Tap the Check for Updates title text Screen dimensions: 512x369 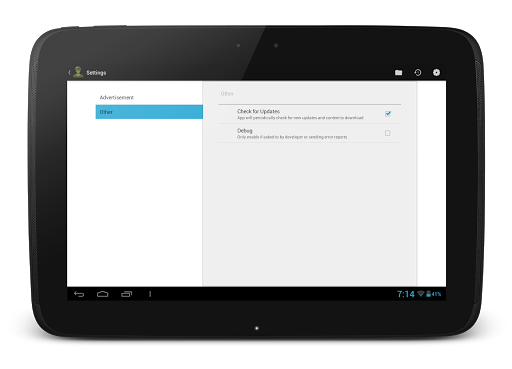[x=258, y=111]
